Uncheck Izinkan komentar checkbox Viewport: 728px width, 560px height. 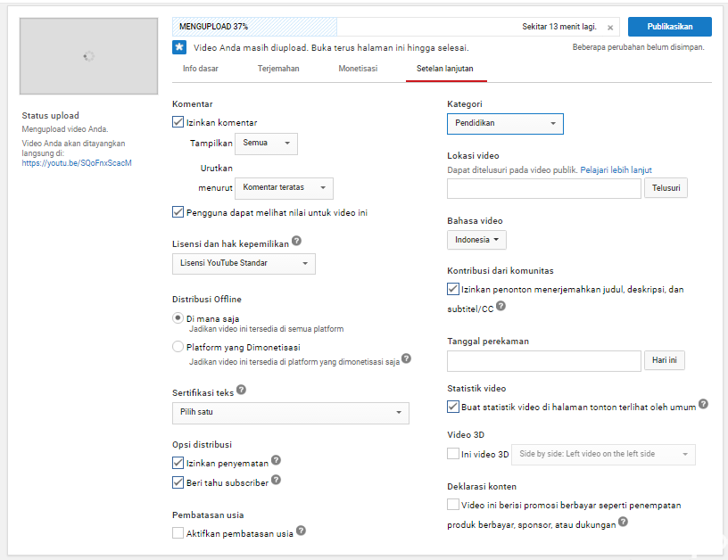pyautogui.click(x=178, y=122)
